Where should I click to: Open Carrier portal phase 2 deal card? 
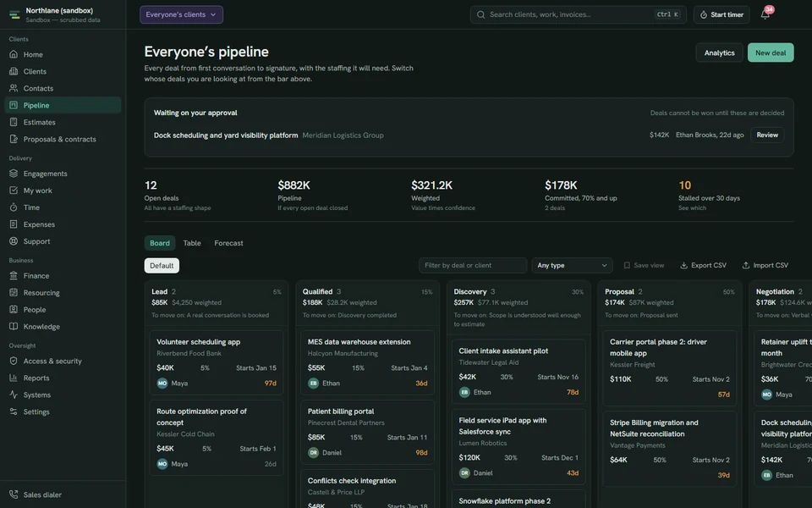[670, 368]
